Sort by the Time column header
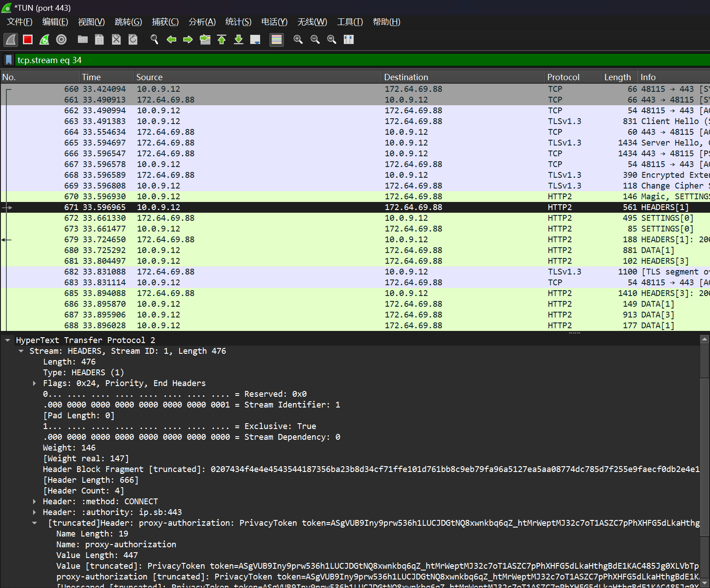710x588 pixels. 107,77
